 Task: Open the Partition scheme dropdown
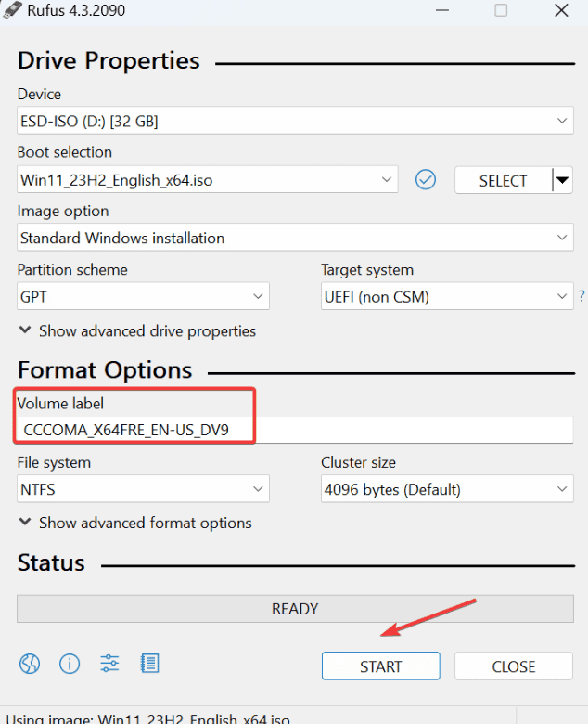(x=143, y=297)
